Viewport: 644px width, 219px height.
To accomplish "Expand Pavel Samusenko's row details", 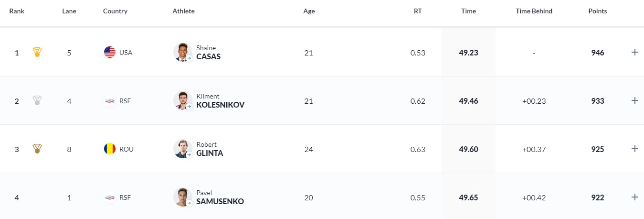I will 635,197.
